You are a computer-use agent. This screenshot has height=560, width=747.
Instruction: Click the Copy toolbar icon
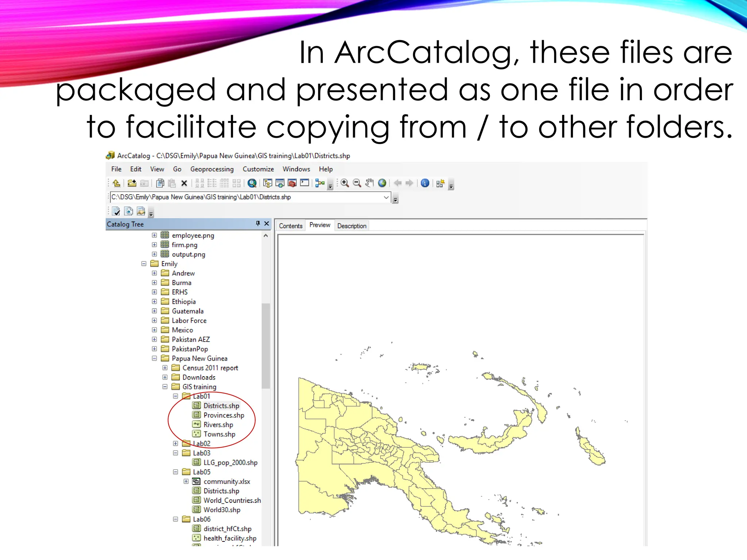[160, 183]
